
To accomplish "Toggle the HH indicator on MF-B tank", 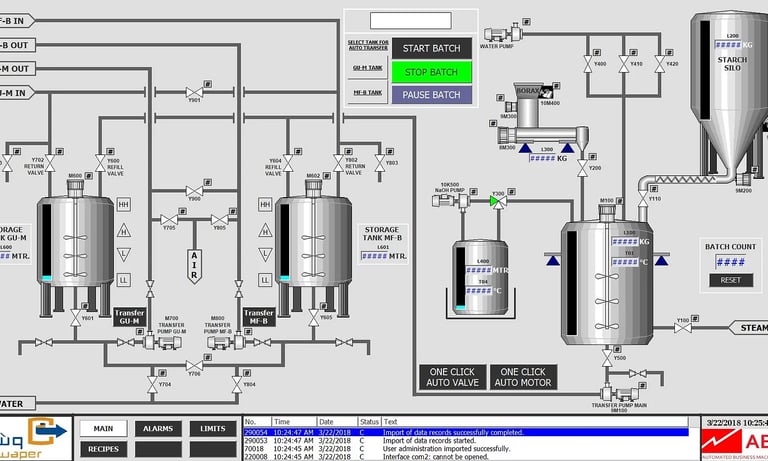I will [265, 204].
